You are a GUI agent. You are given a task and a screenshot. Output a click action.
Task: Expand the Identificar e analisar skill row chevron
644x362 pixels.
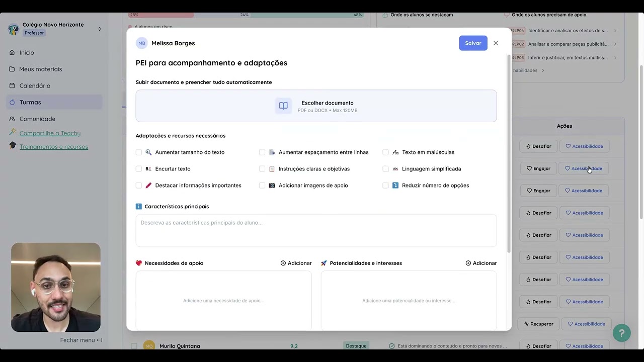pyautogui.click(x=615, y=31)
